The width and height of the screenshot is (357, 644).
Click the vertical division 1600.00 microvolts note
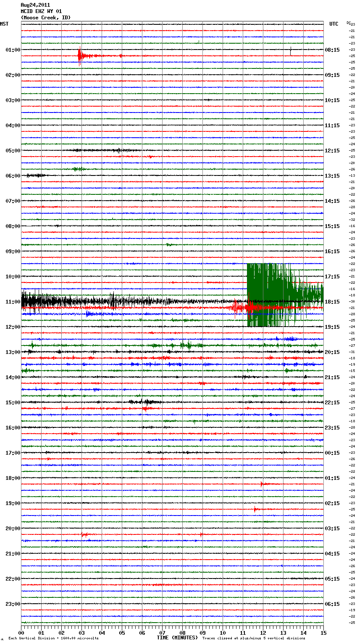53,639
